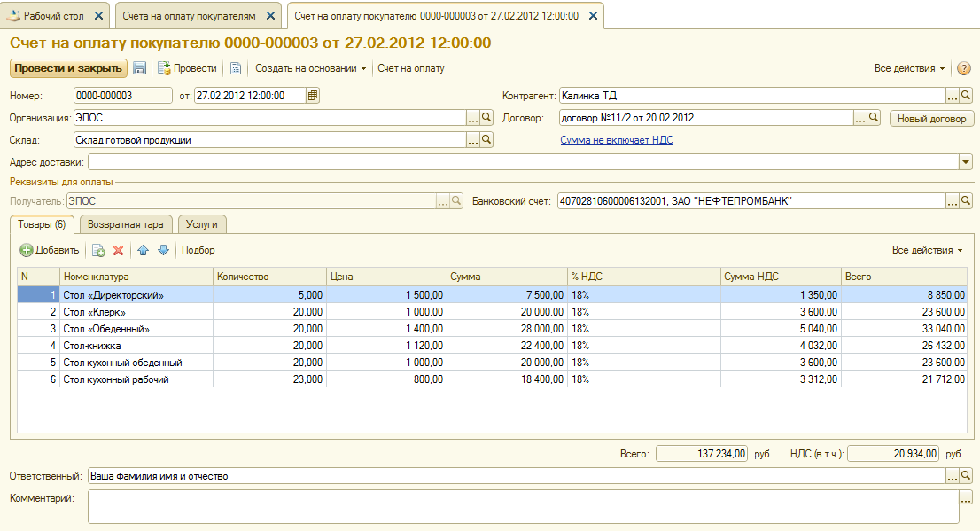Click the magnifier icon beside Банковский счет field
Viewport: 980px width, 531px height.
(966, 201)
